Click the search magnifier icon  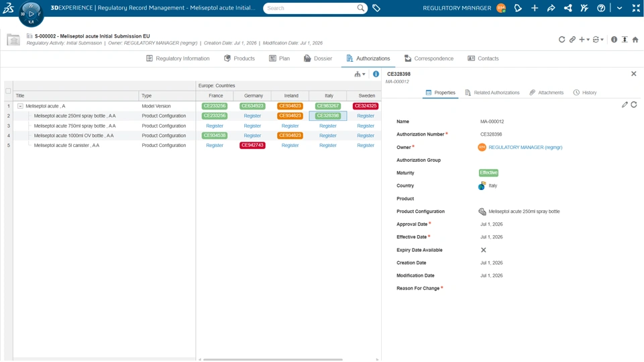click(x=361, y=8)
